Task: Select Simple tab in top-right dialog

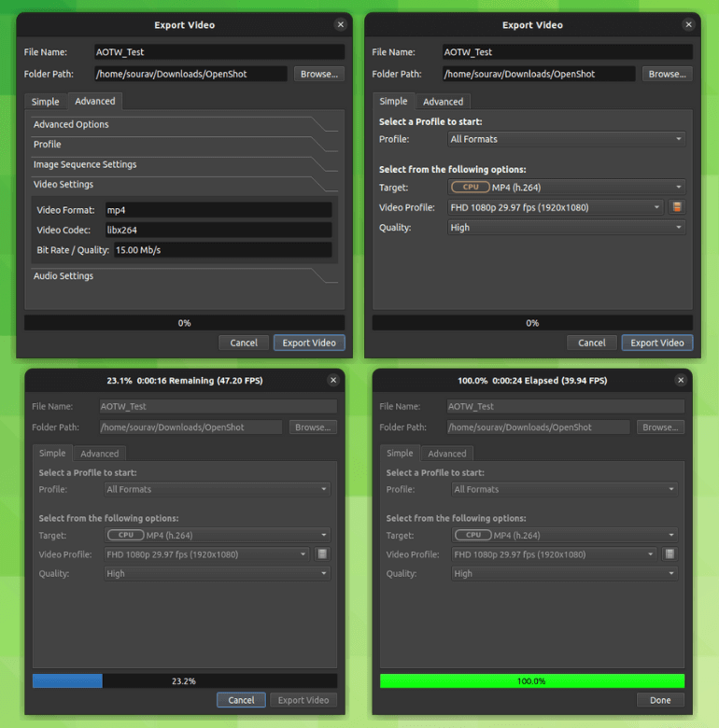Action: pyautogui.click(x=393, y=101)
